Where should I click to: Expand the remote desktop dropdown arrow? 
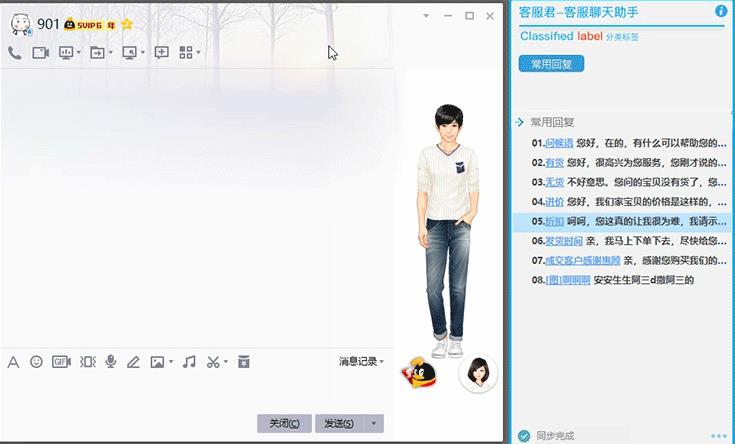[x=142, y=53]
